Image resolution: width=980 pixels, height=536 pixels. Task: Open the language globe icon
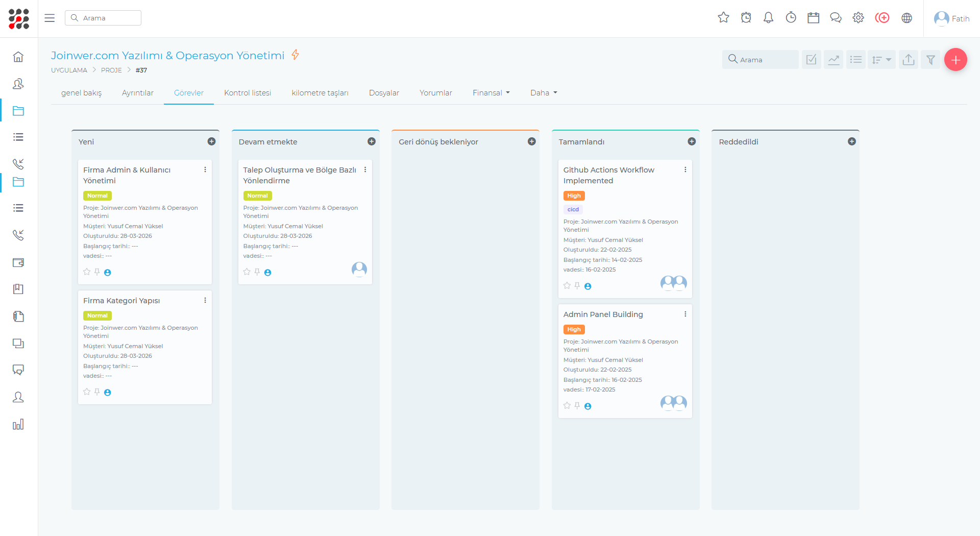906,18
